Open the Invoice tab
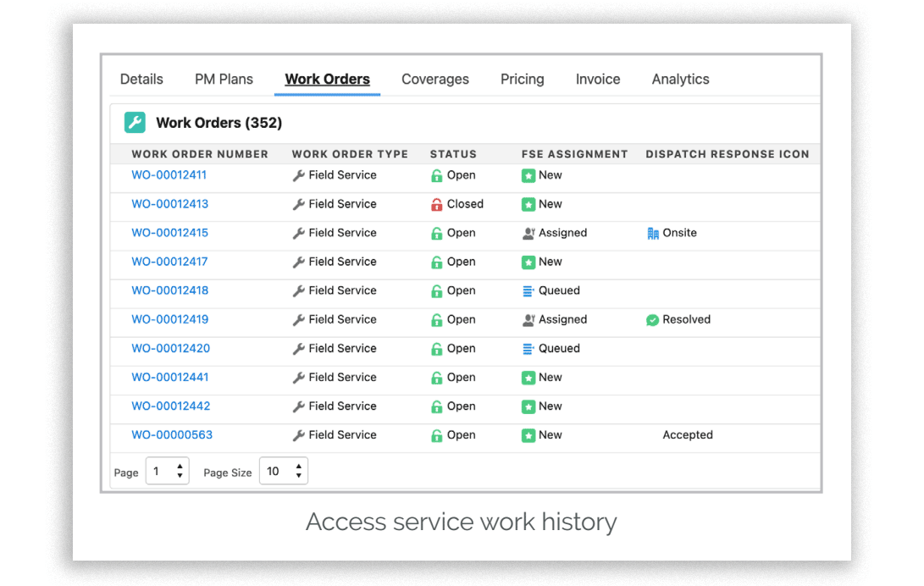Screen dimensions: 924x586 598,79
